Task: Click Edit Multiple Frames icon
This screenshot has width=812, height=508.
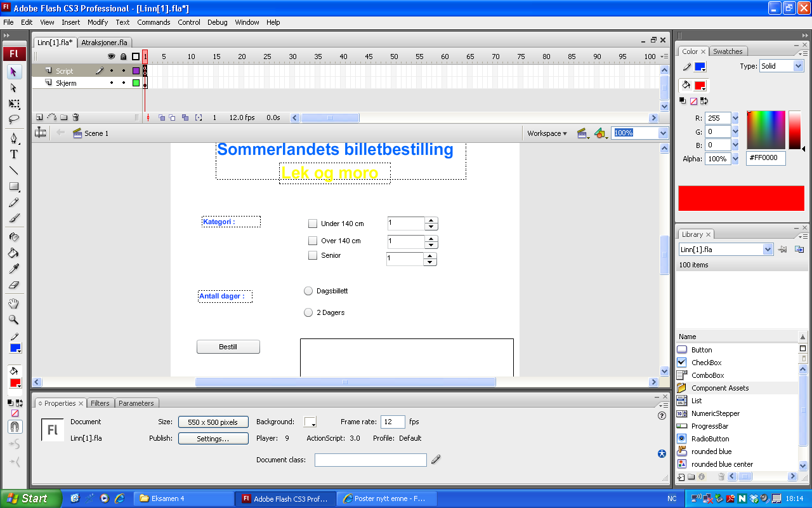Action: tap(185, 117)
